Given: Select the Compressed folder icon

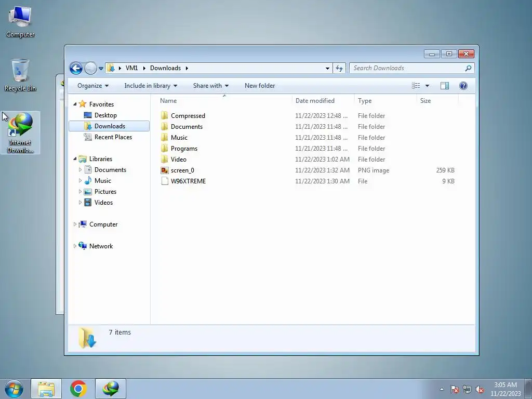Looking at the screenshot, I should click(x=165, y=116).
